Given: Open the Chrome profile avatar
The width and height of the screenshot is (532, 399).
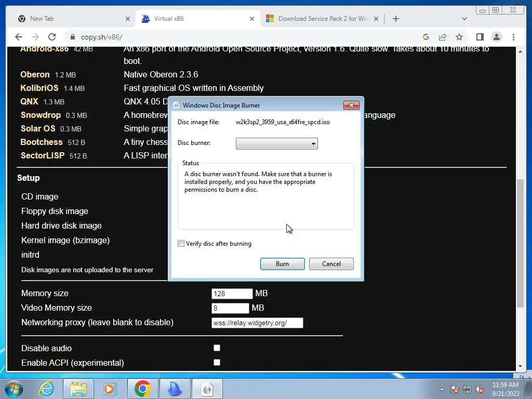Looking at the screenshot, I should (496, 37).
